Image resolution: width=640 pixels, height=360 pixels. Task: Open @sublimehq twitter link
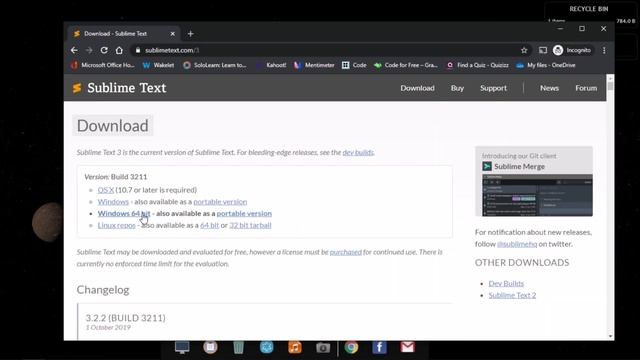517,244
